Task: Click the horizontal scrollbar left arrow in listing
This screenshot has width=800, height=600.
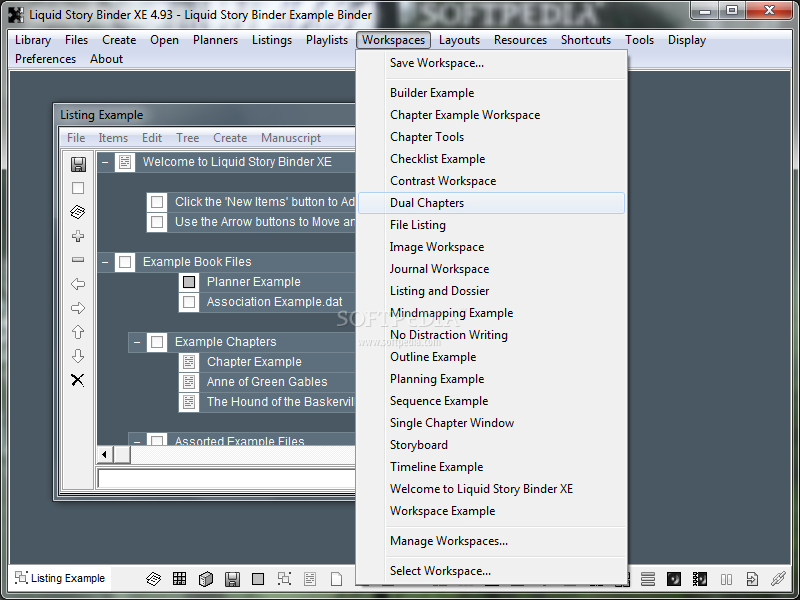Action: tap(105, 454)
